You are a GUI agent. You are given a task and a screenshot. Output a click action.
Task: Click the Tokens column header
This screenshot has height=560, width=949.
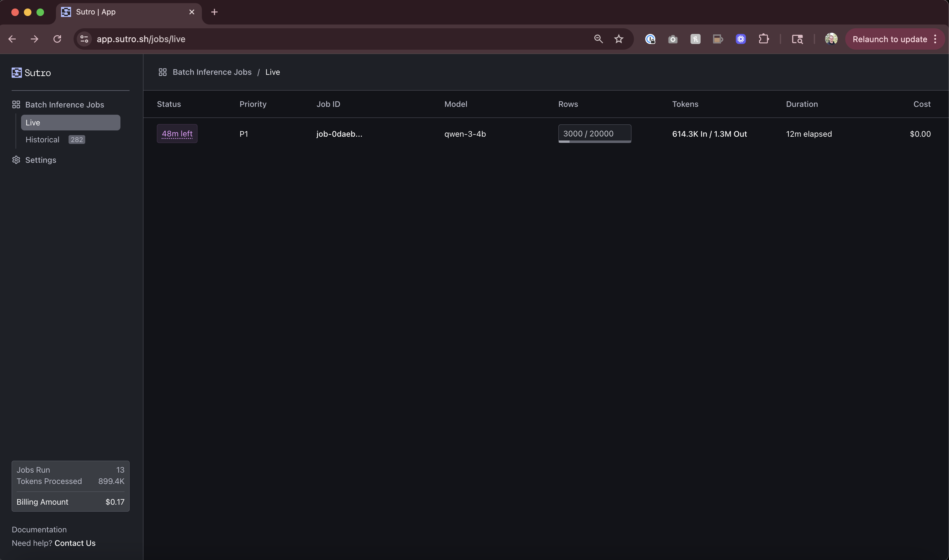coord(685,104)
